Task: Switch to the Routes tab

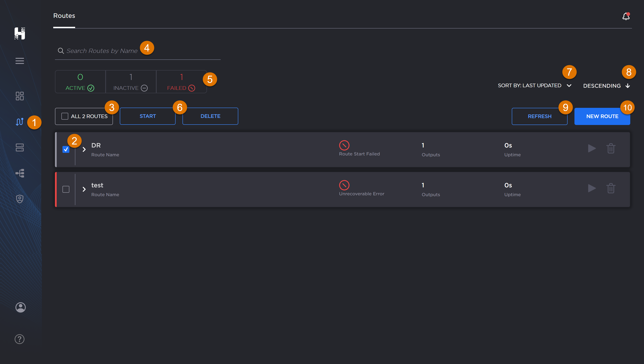Action: point(64,15)
